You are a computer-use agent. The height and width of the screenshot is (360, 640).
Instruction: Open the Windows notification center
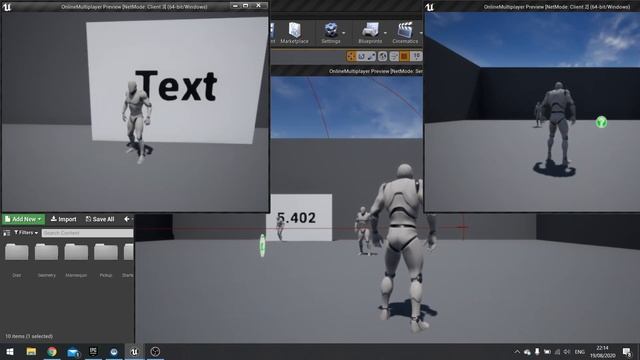click(x=627, y=351)
